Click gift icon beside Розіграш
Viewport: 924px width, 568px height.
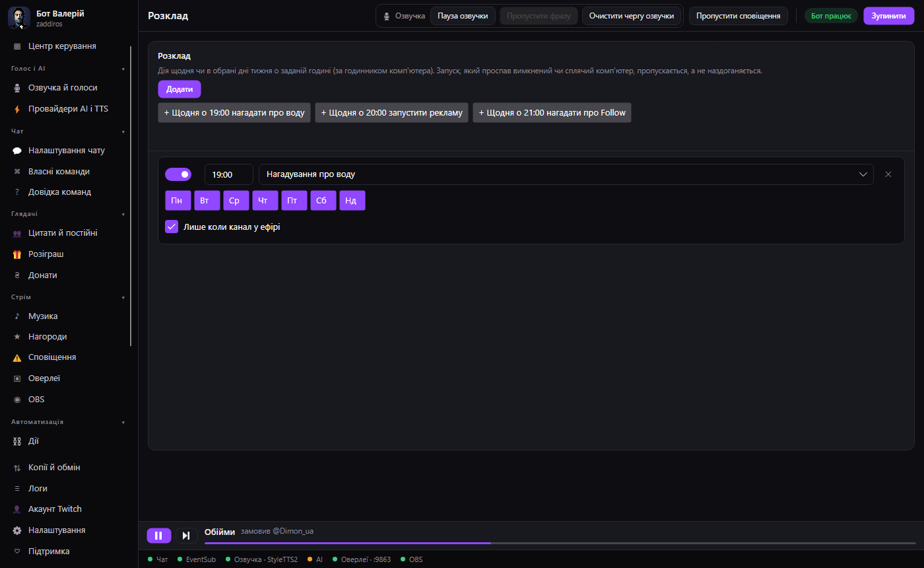[17, 254]
